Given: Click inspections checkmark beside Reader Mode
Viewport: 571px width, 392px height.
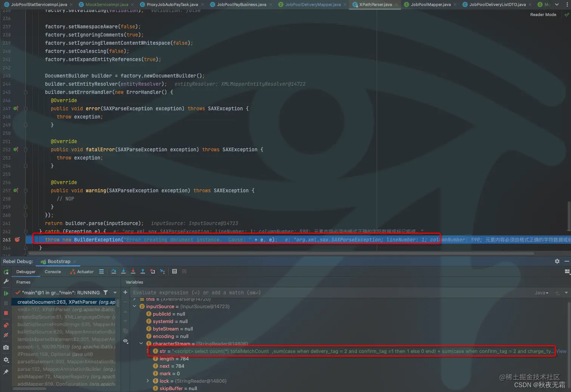Looking at the screenshot, I should (x=566, y=15).
